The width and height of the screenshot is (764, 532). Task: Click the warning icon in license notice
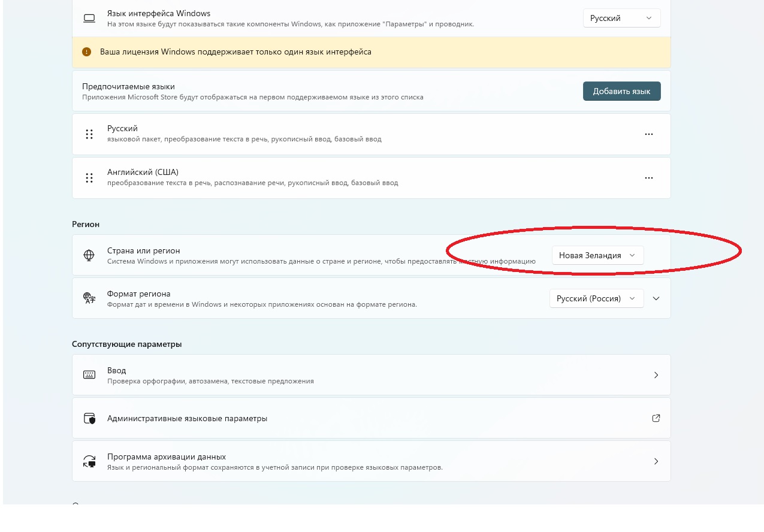(x=86, y=52)
